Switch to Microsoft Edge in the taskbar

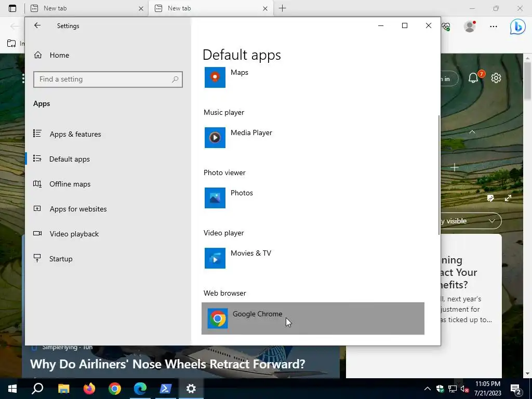(140, 389)
